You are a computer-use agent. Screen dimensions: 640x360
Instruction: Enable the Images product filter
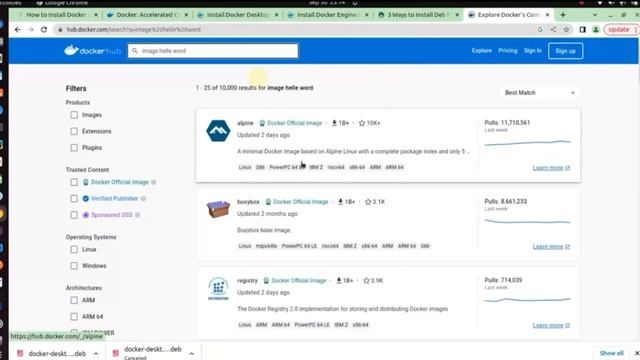coord(74,115)
